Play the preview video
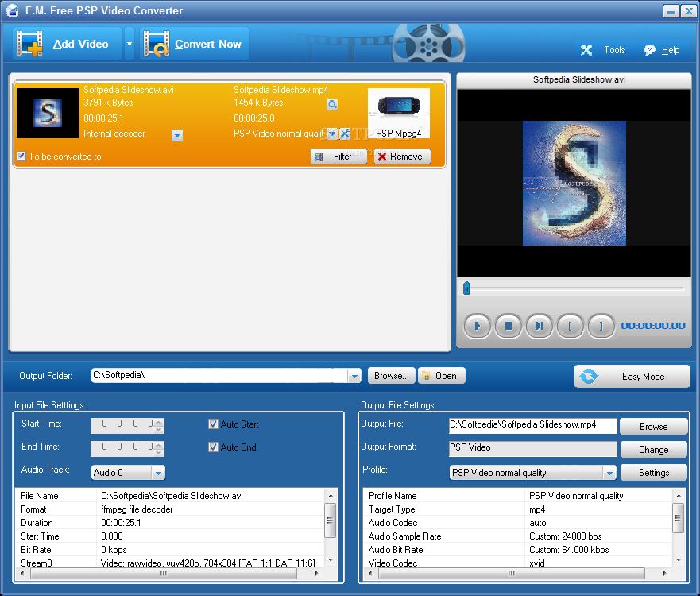Viewport: 700px width, 596px height. [x=478, y=326]
